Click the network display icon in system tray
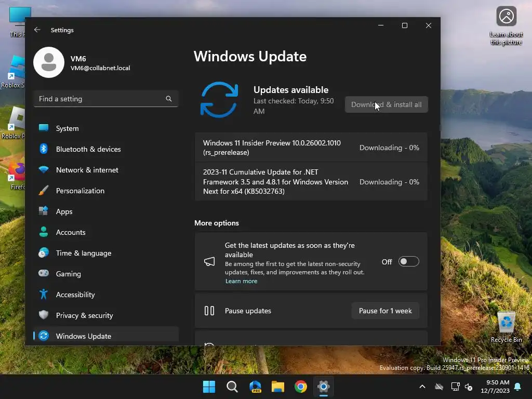532x399 pixels. click(455, 387)
